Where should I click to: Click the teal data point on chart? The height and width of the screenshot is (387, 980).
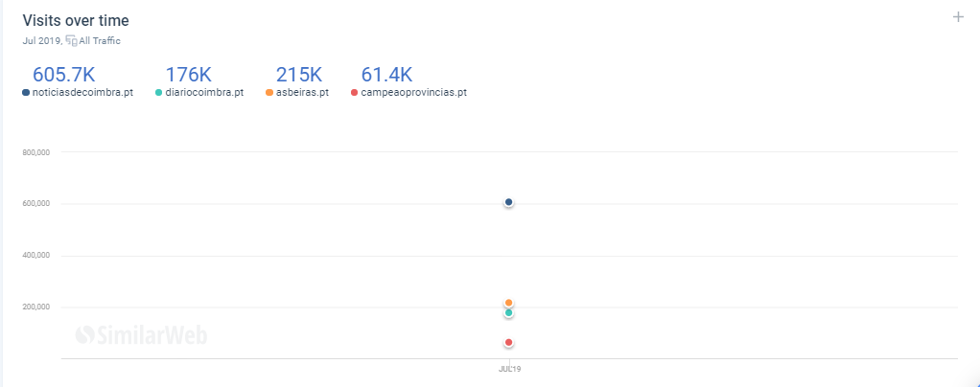coord(509,312)
